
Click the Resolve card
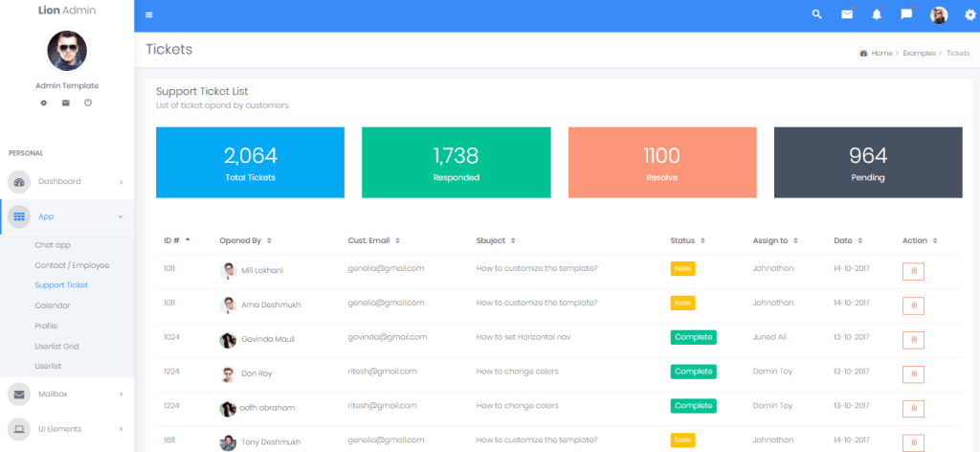pyautogui.click(x=662, y=163)
